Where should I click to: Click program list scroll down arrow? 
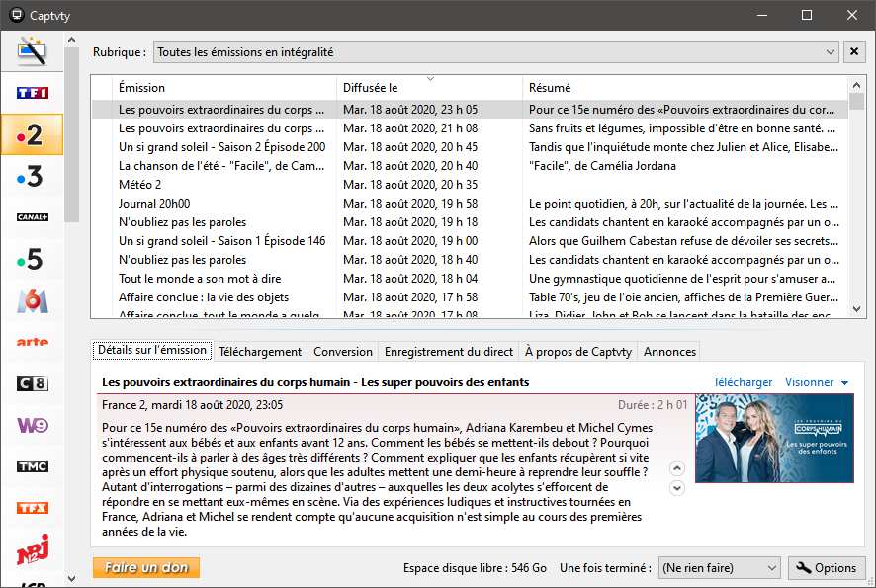(x=856, y=308)
